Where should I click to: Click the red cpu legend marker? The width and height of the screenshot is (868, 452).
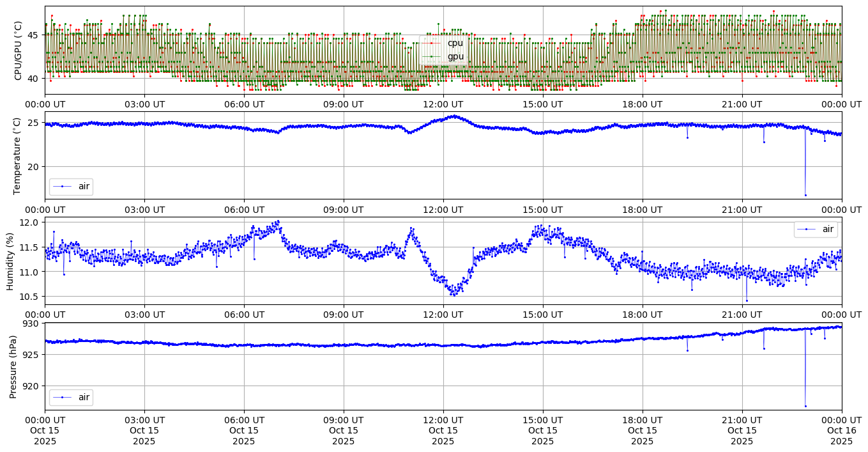[431, 43]
